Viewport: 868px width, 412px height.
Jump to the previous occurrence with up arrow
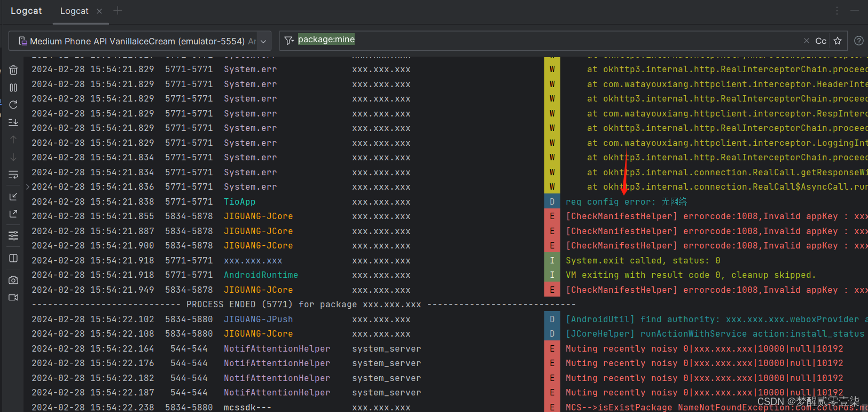point(13,139)
